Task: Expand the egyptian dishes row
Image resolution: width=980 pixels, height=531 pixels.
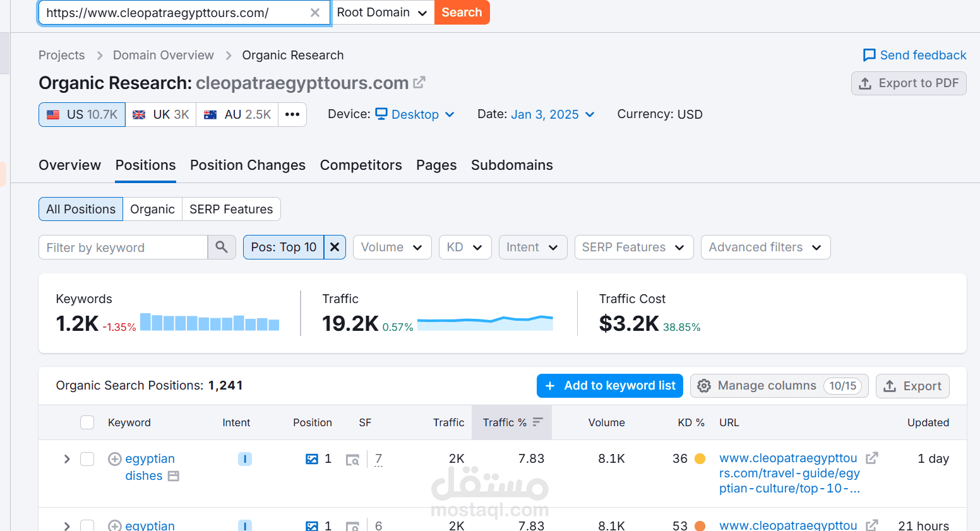Action: click(x=66, y=459)
